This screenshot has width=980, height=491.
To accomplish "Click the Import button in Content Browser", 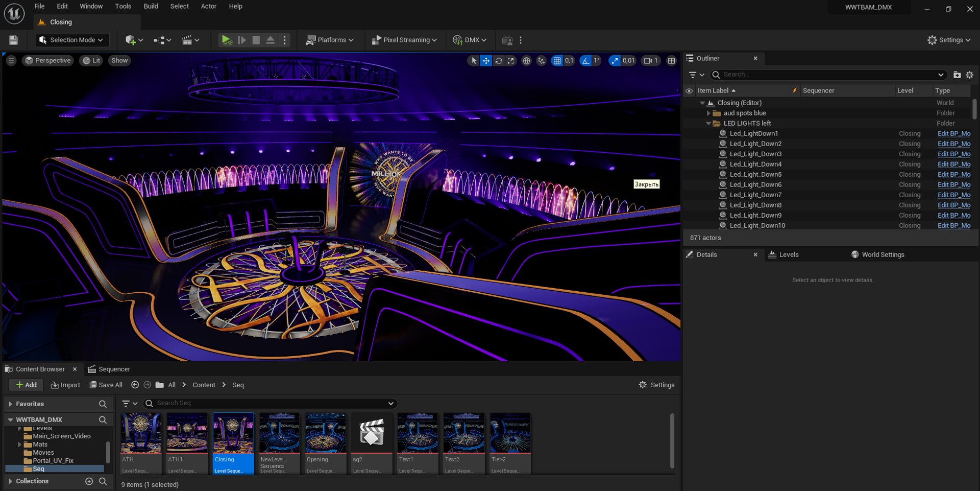I will [65, 385].
